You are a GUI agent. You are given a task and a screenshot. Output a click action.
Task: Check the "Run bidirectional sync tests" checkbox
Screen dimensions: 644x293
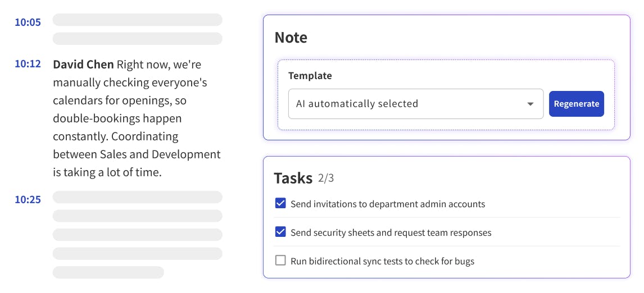point(280,260)
